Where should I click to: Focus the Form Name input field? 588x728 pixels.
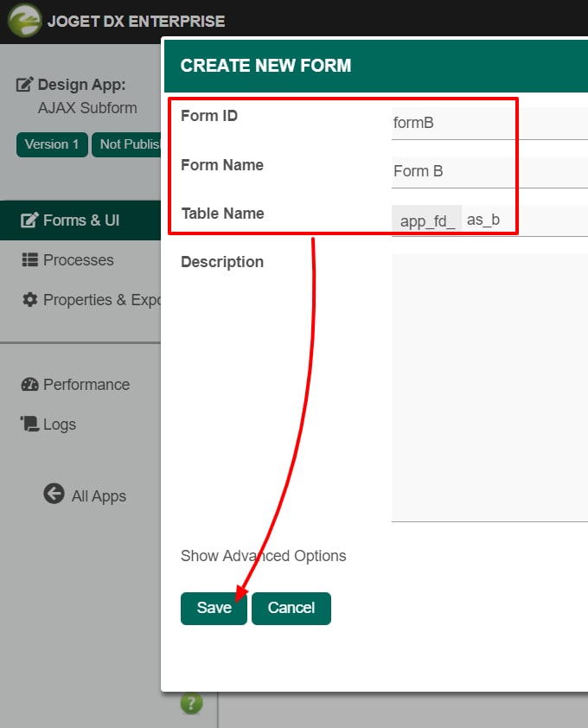tap(489, 172)
